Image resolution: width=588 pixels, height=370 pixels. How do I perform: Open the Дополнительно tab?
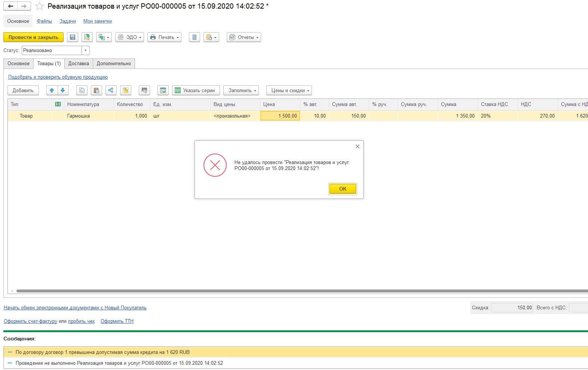(x=114, y=64)
